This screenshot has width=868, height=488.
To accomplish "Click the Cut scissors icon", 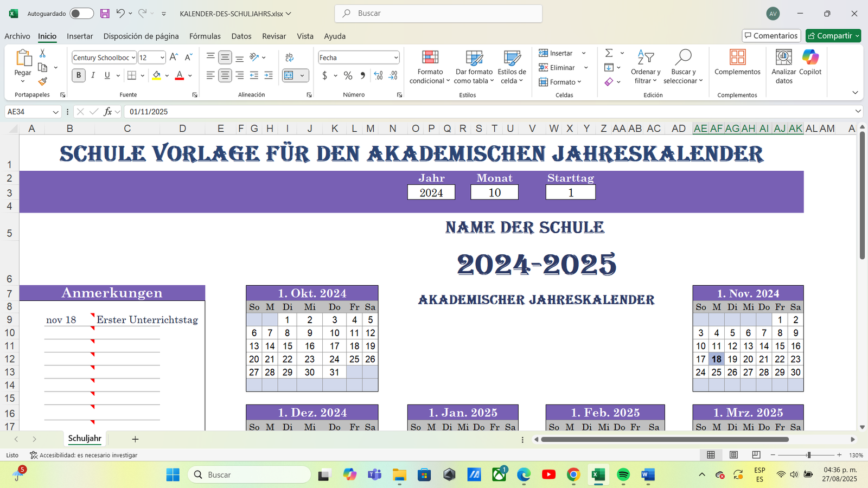I will 42,53.
